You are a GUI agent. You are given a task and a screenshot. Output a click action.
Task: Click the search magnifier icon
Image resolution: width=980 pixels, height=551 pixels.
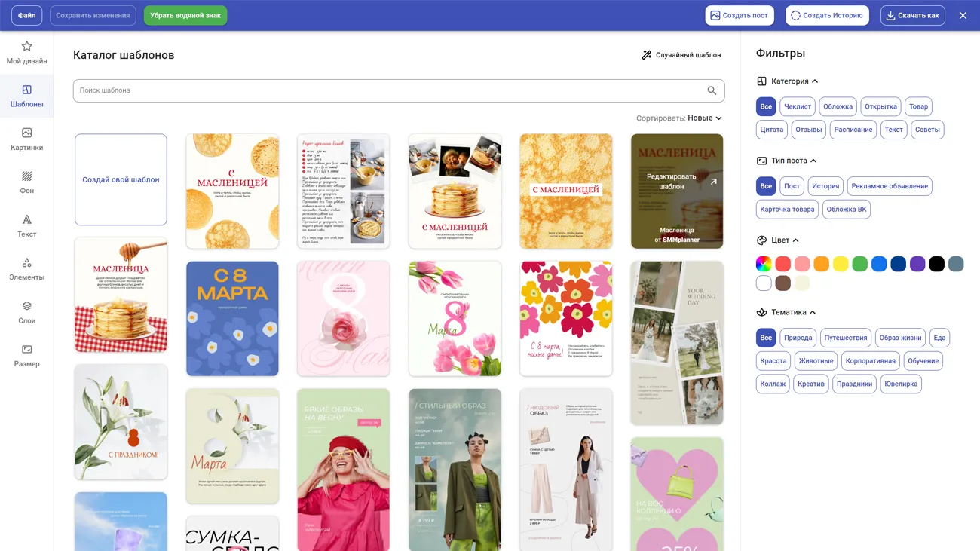tap(711, 90)
